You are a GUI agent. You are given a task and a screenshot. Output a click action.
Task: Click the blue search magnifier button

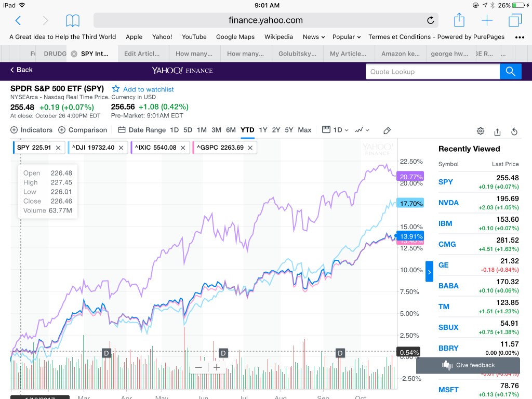click(x=510, y=72)
